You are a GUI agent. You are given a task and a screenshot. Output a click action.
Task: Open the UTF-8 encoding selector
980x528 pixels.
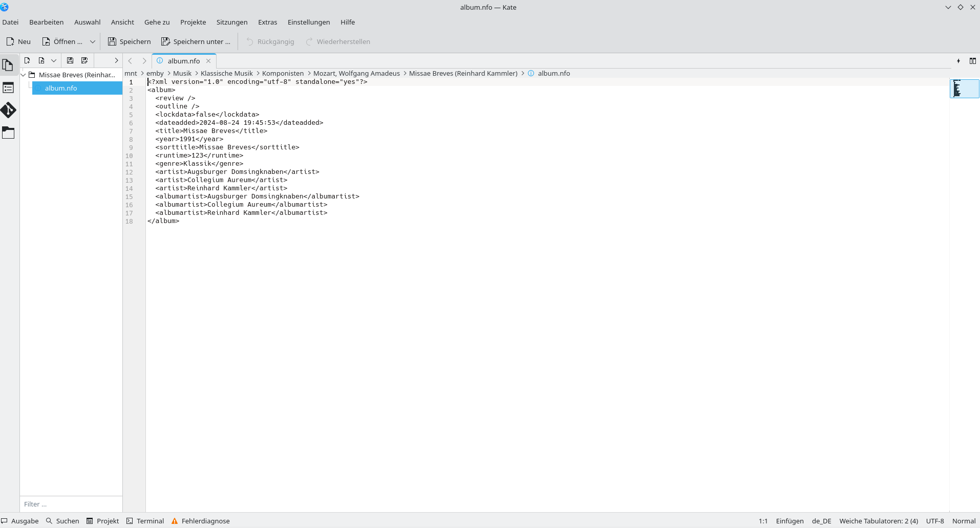(x=935, y=521)
